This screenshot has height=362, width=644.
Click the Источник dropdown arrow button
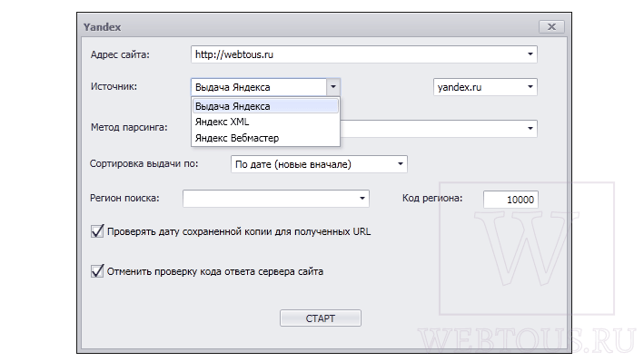(333, 87)
